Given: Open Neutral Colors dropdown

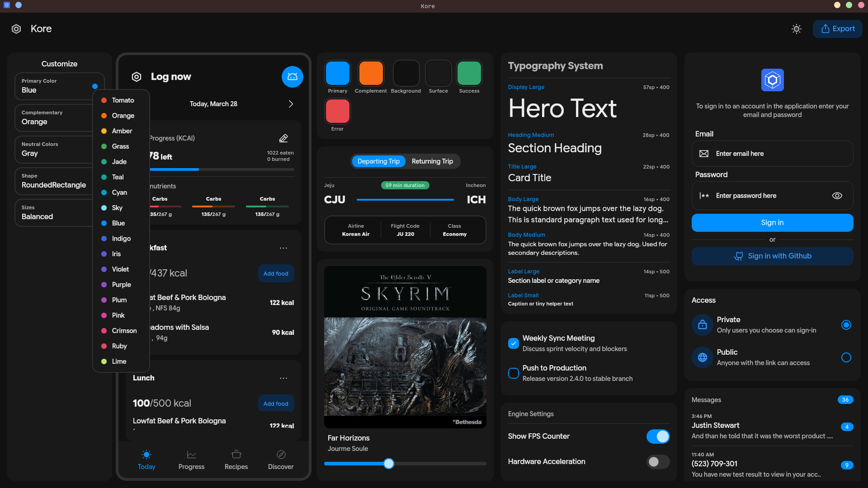Looking at the screenshot, I should (x=53, y=150).
